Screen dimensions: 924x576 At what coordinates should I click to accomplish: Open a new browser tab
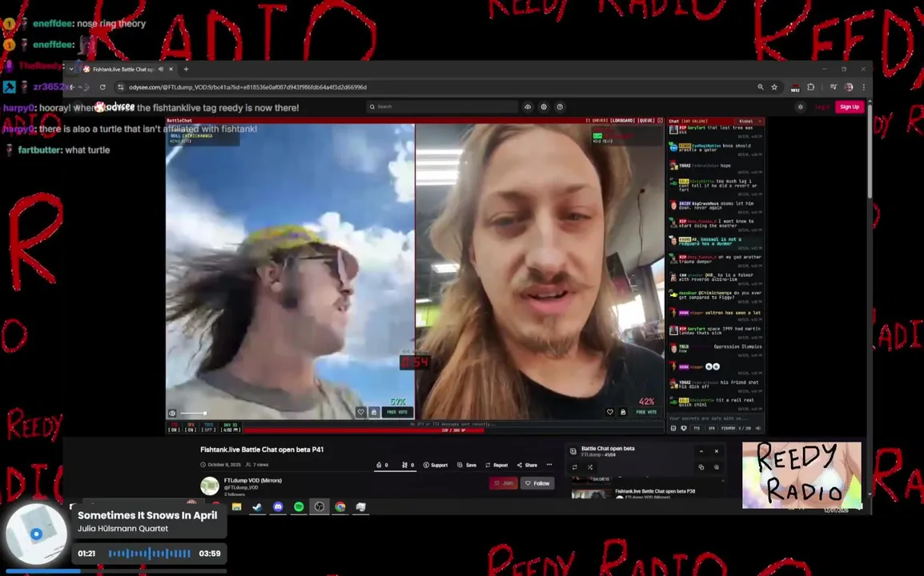coord(187,69)
